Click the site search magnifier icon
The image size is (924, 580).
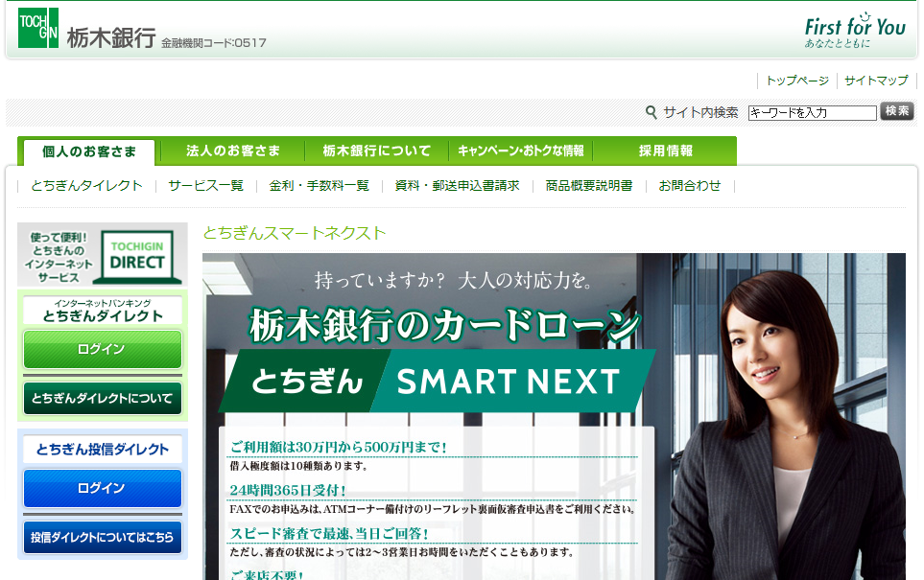(x=651, y=112)
